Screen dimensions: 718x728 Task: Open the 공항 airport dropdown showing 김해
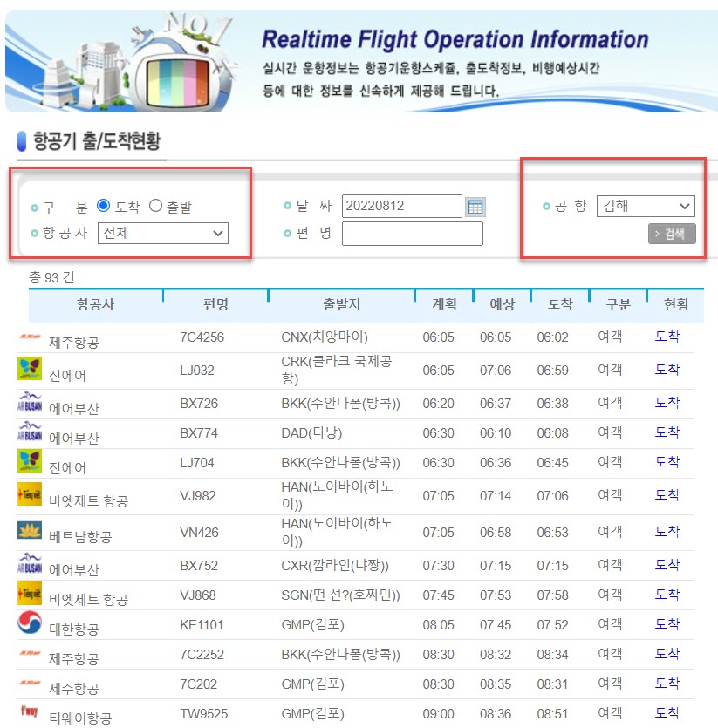point(646,206)
